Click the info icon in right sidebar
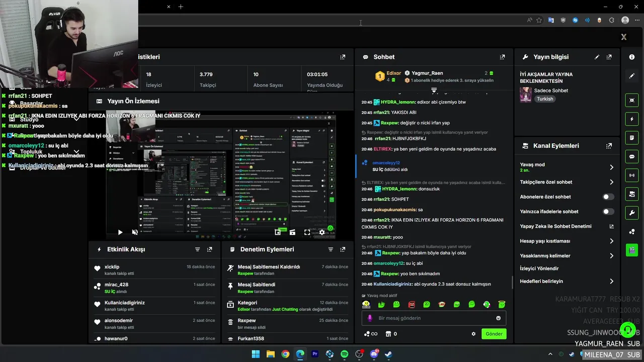 [632, 57]
